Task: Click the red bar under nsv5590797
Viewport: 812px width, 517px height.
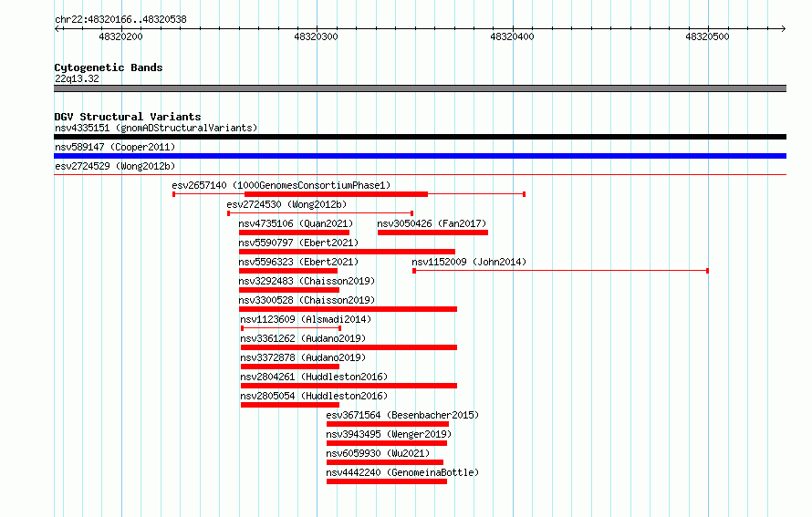Action: point(347,252)
